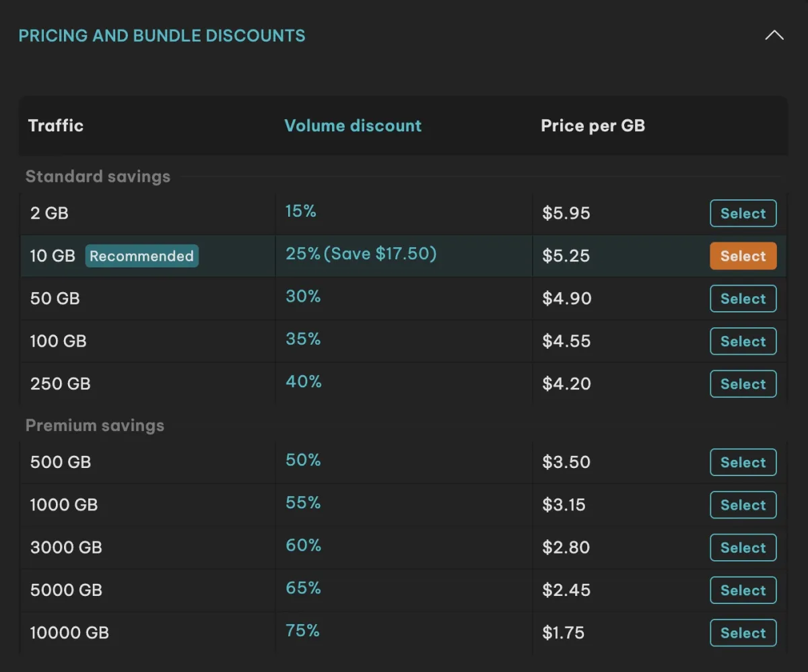Screen dimensions: 808x672
Task: Click the Pricing and Bundle Discounts heading
Action: [x=162, y=36]
